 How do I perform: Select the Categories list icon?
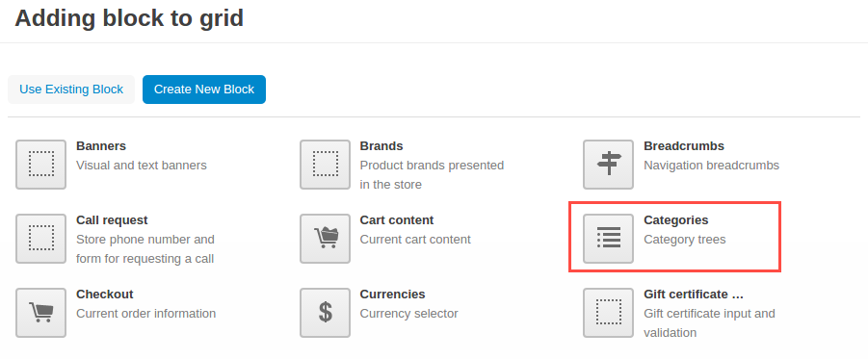(x=609, y=239)
